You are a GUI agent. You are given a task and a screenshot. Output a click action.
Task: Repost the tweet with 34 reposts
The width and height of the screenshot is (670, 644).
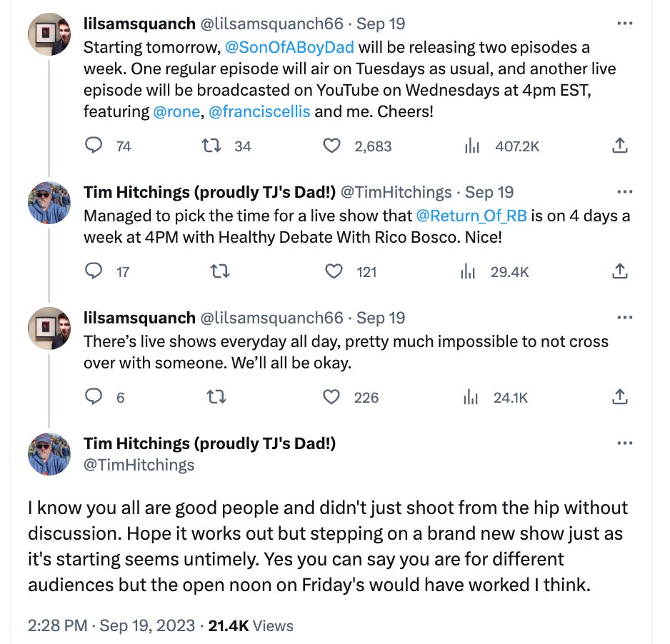point(211,146)
